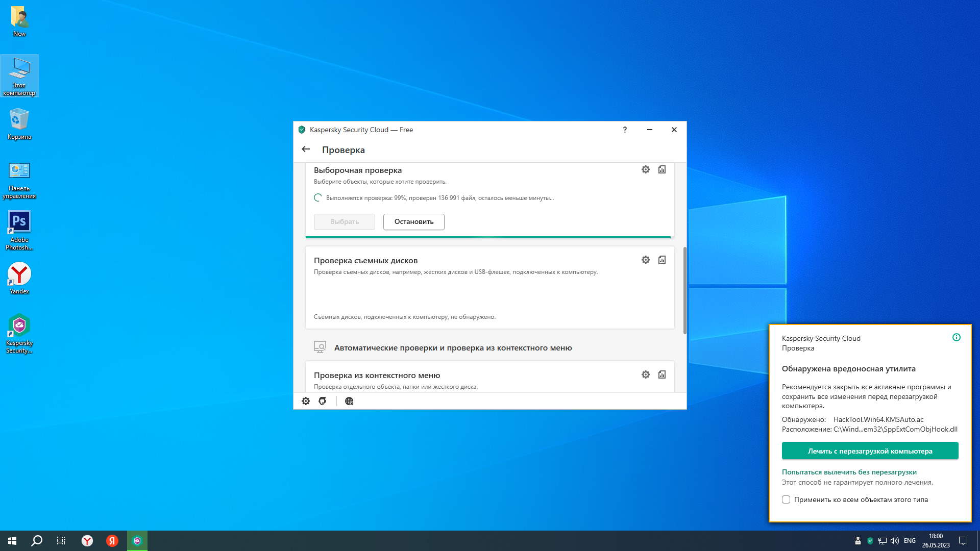Image resolution: width=980 pixels, height=551 pixels.
Task: Open settings gear for context menu scan
Action: (646, 374)
